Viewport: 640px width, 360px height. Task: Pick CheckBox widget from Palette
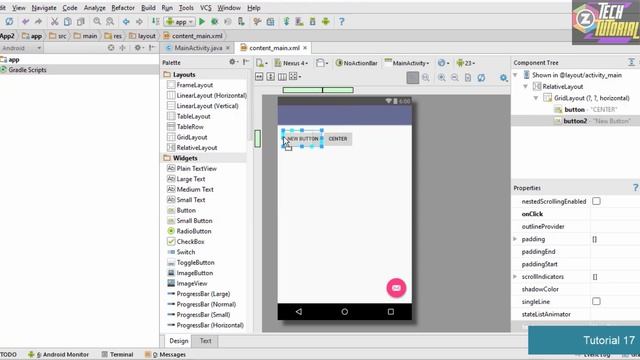click(x=190, y=242)
